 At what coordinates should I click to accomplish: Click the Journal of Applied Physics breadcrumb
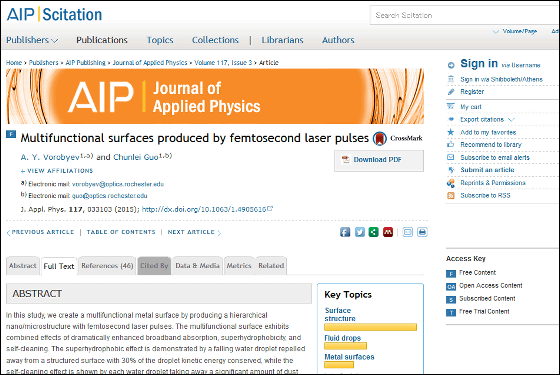[150, 62]
